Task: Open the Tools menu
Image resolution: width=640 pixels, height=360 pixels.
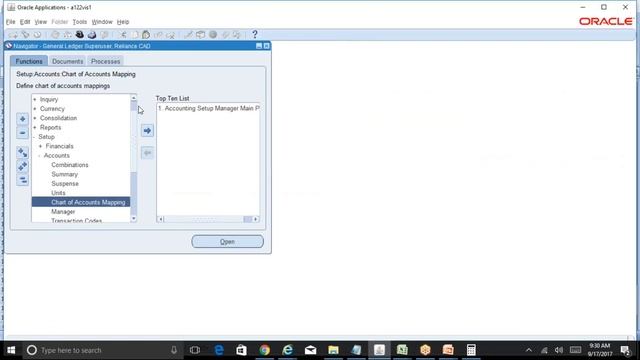Action: tap(80, 22)
